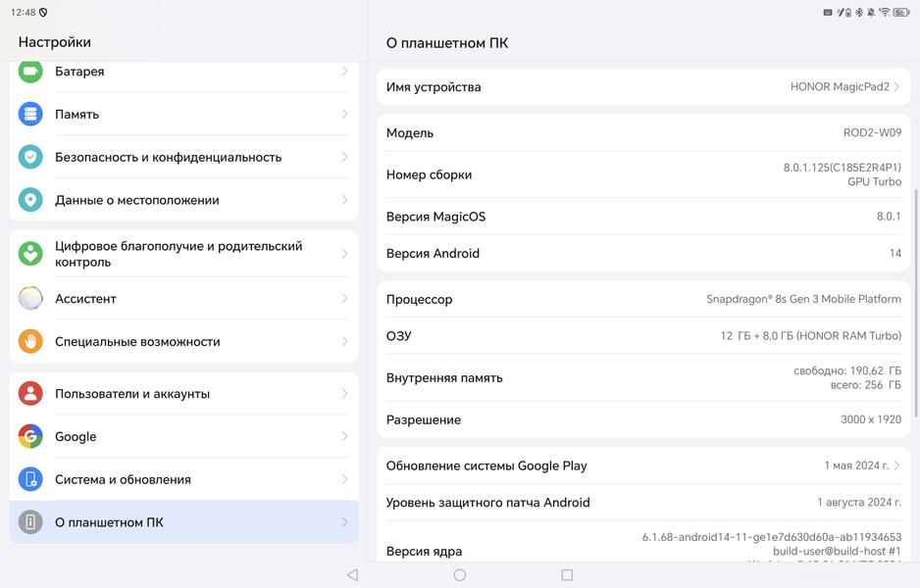Screen dimensions: 920x588
Task: Tap the orange Accessibility hand icon
Action: [30, 342]
